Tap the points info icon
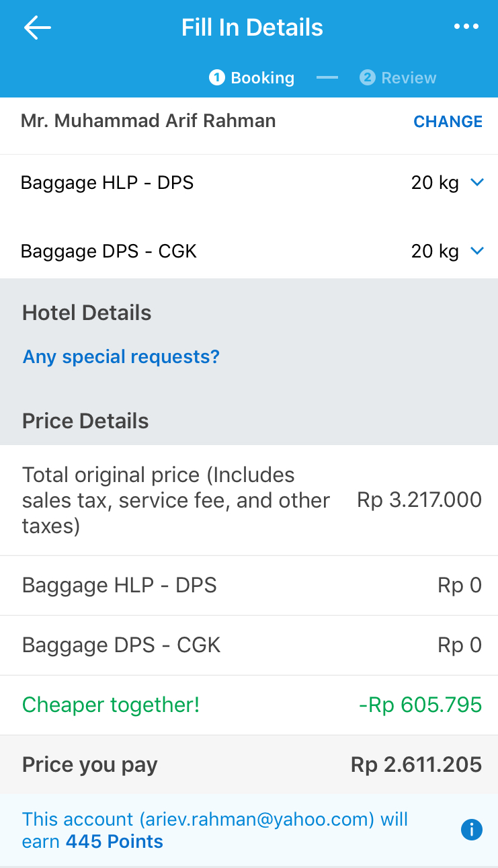The image size is (498, 868). pos(471,830)
